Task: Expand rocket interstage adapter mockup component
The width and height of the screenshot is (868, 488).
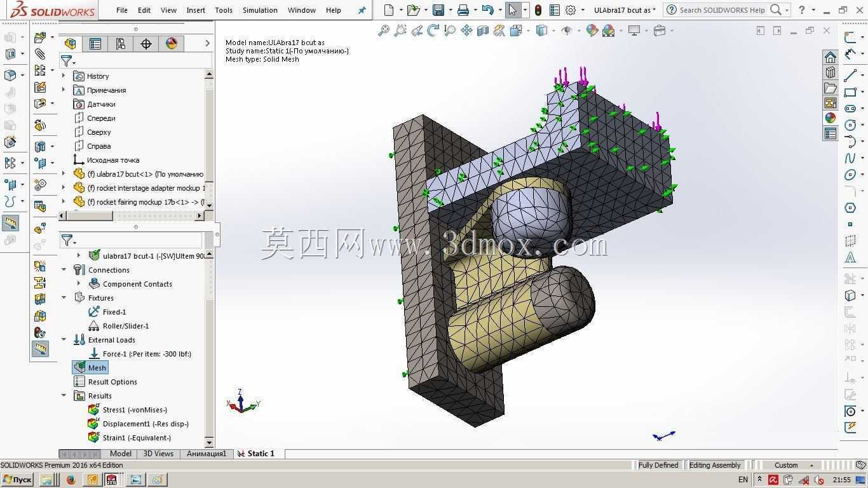Action: click(64, 188)
